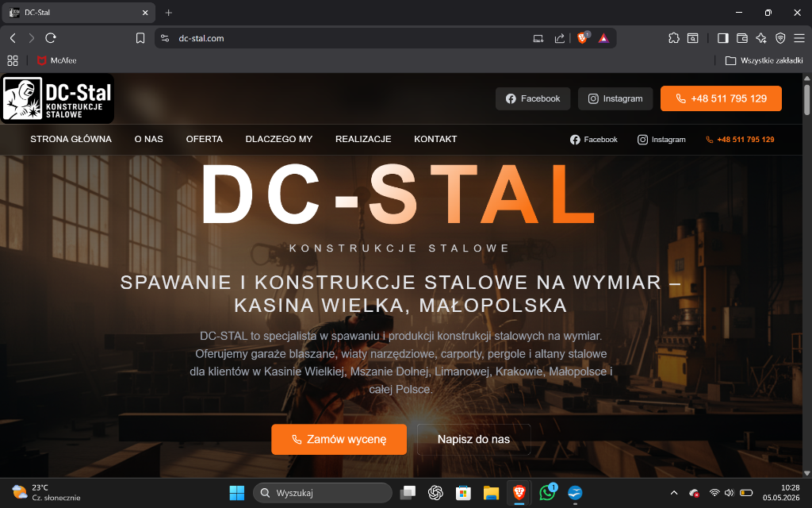Click the Facebook link in the navigation bar

593,140
